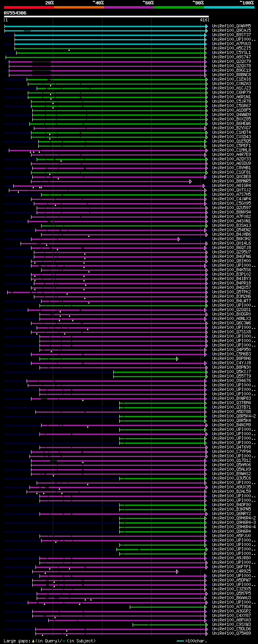Open hit UniRef100_C5YSL1

231,52
